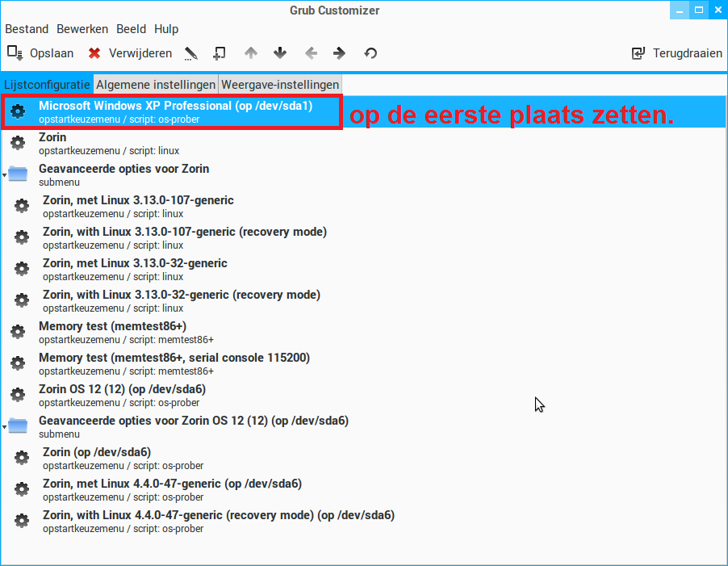Select Zorin, met Linux 3.13.0-107-generic text

pos(138,200)
